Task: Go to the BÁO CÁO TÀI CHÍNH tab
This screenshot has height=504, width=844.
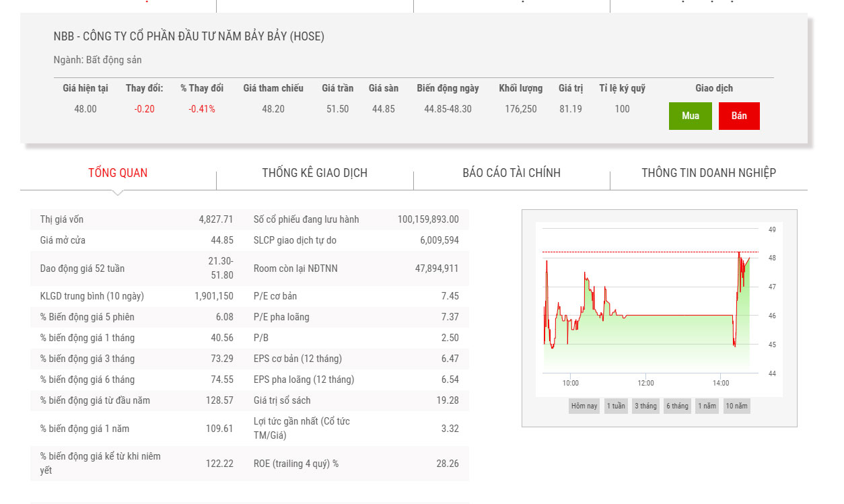Action: click(512, 173)
